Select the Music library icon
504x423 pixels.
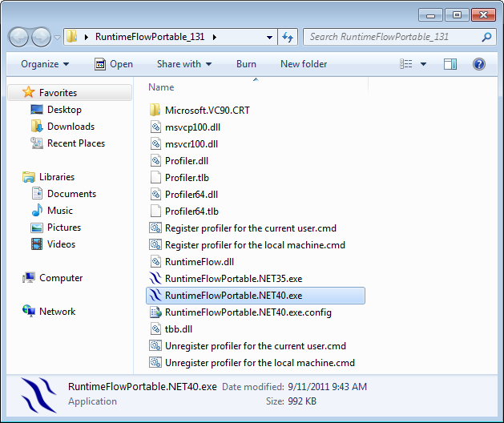pyautogui.click(x=37, y=211)
